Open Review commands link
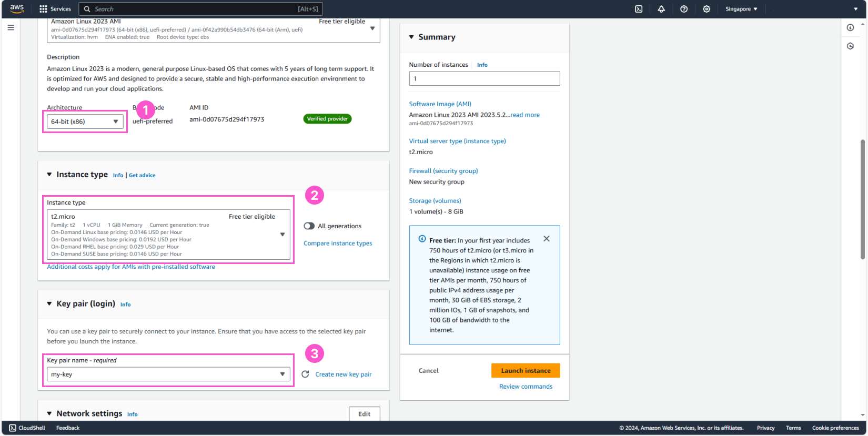The width and height of the screenshot is (868, 436). (x=526, y=387)
